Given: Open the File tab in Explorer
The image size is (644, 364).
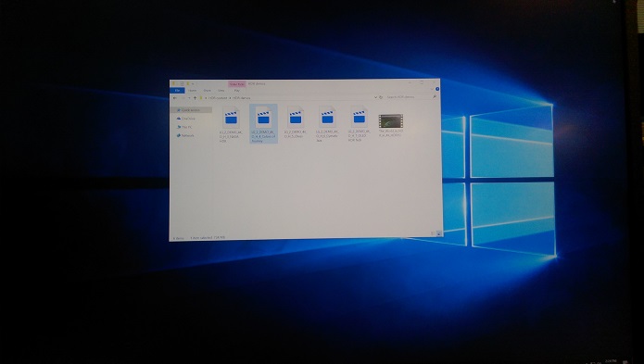Looking at the screenshot, I should 177,90.
